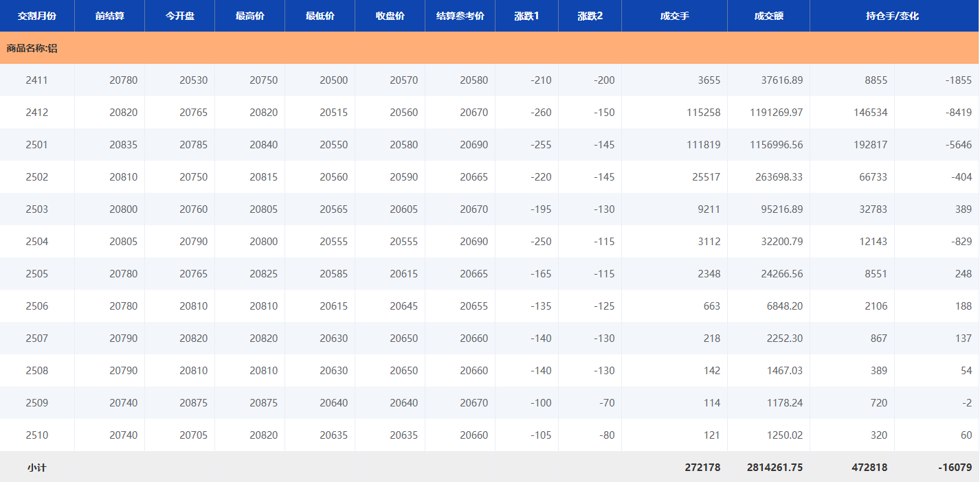The width and height of the screenshot is (980, 482).
Task: Select the 今开盘 column header
Action: (180, 16)
